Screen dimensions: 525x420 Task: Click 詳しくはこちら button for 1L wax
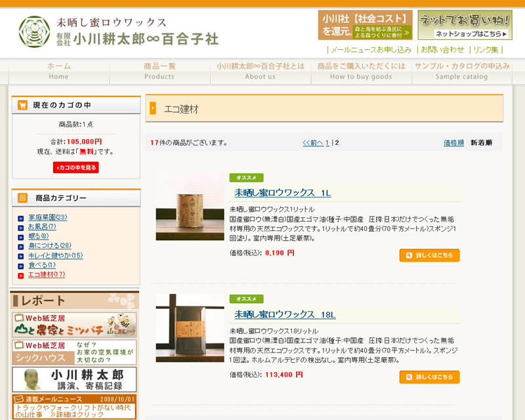click(x=429, y=255)
